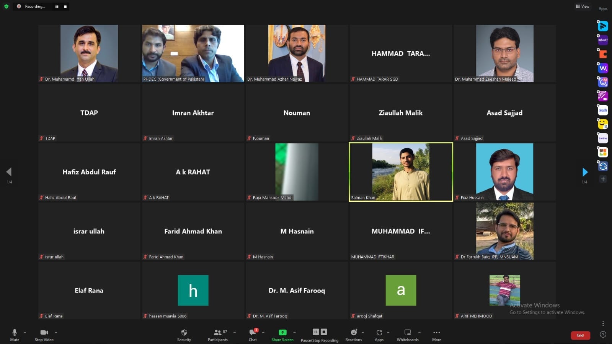The image size is (612, 364).
Task: Toggle Stop Video camera button
Action: tap(44, 334)
